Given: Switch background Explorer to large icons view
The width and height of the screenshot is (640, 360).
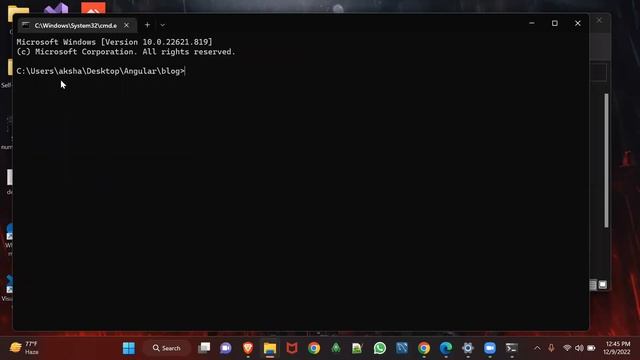Looking at the screenshot, I should pos(603,284).
